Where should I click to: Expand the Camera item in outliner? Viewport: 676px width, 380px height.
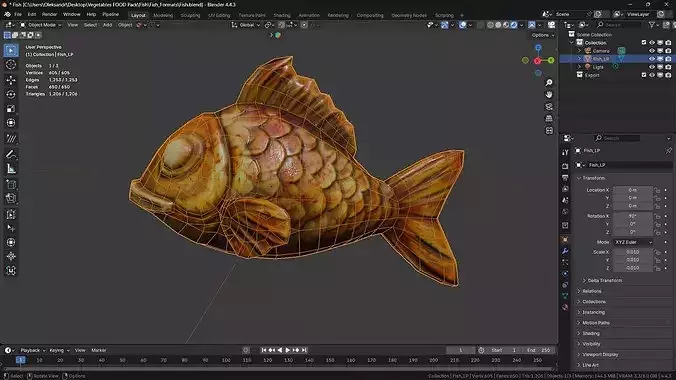tap(580, 51)
